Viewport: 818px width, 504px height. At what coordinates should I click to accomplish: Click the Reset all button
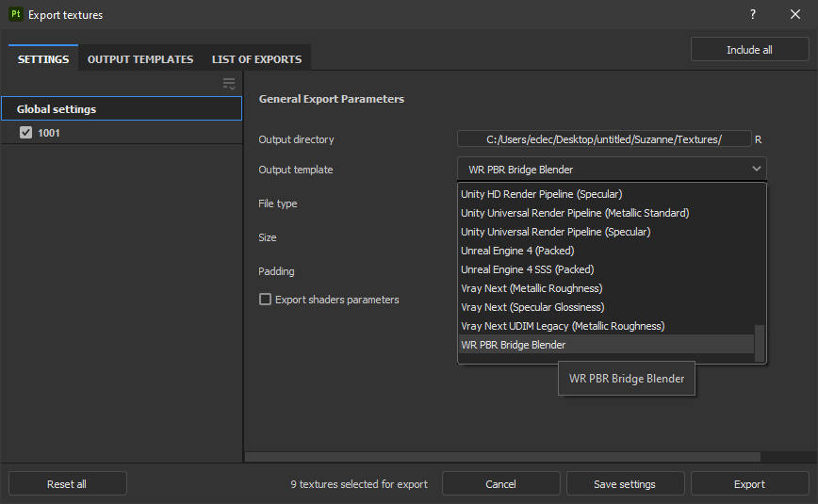coord(67,483)
